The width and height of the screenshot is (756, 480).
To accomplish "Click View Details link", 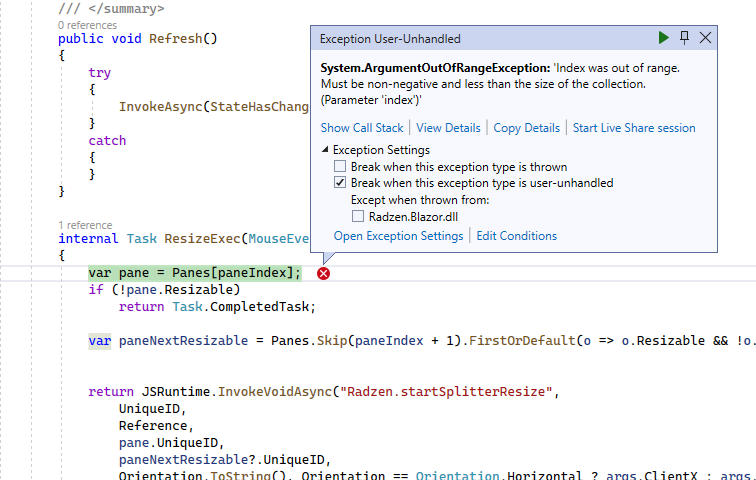I will click(448, 128).
